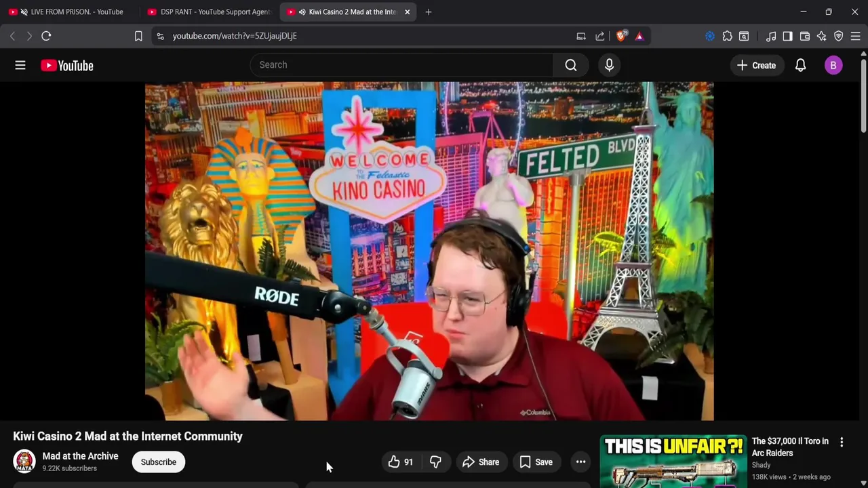Image resolution: width=868 pixels, height=488 pixels.
Task: Reload the current page
Action: coord(46,36)
